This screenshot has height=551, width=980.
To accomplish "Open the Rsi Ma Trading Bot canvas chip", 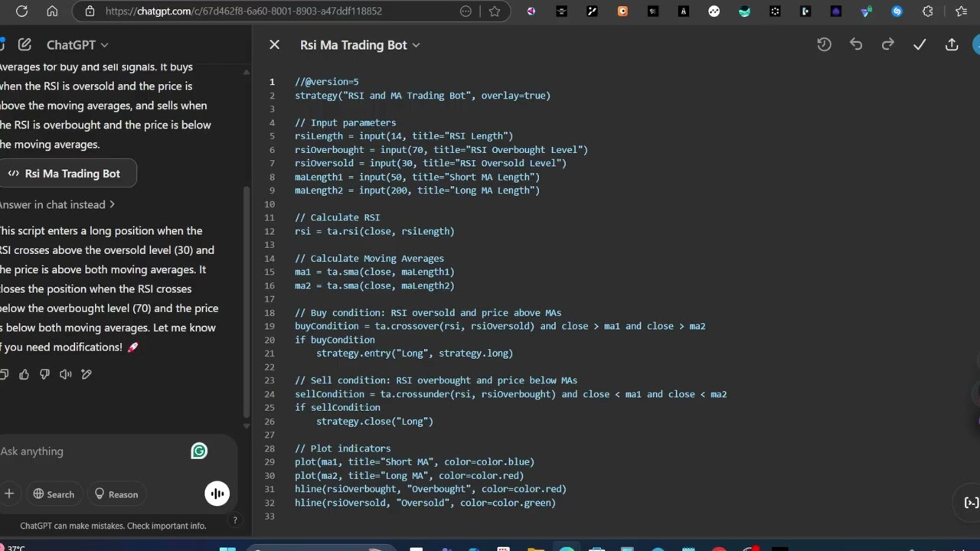I will [67, 174].
